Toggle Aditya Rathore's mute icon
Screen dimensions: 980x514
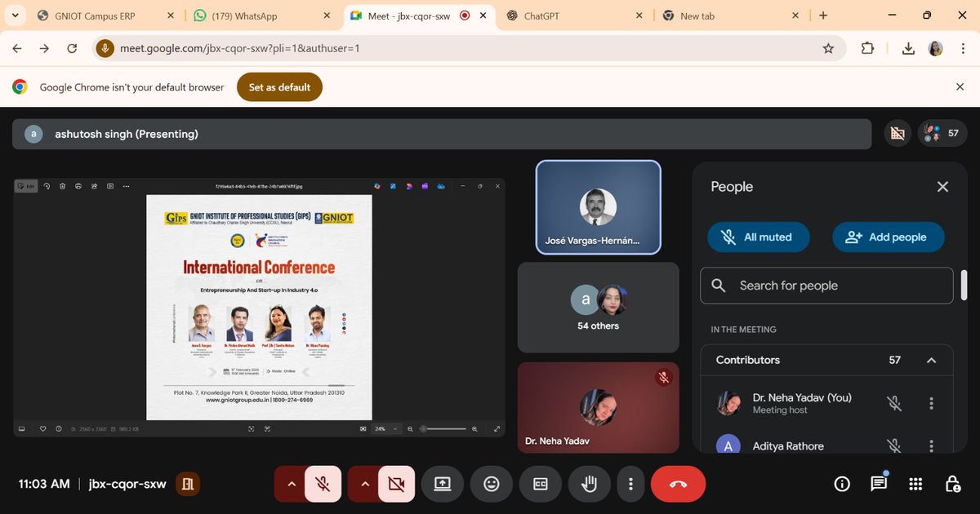(894, 445)
